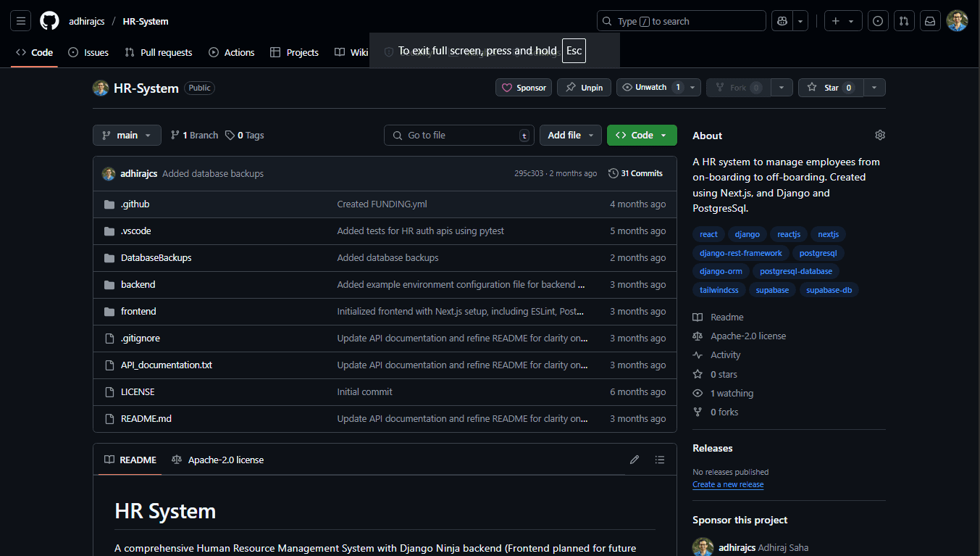The width and height of the screenshot is (980, 556).
Task: Open the create new plus dropdown
Action: 844,21
